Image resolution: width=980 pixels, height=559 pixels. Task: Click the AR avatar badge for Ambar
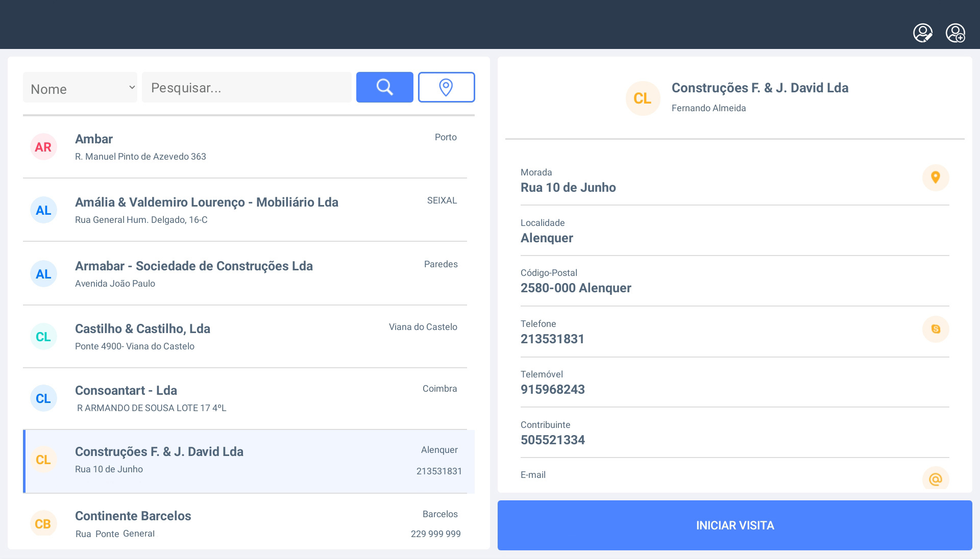click(x=43, y=147)
